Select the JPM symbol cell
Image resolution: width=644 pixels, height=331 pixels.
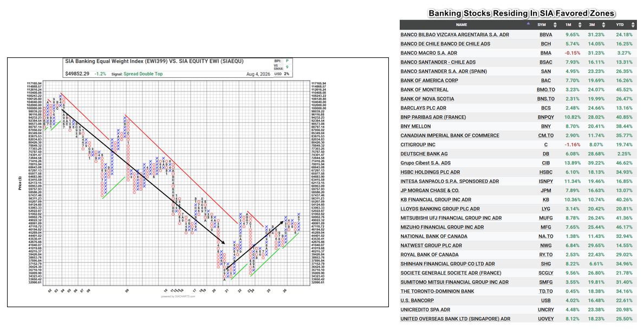click(546, 190)
